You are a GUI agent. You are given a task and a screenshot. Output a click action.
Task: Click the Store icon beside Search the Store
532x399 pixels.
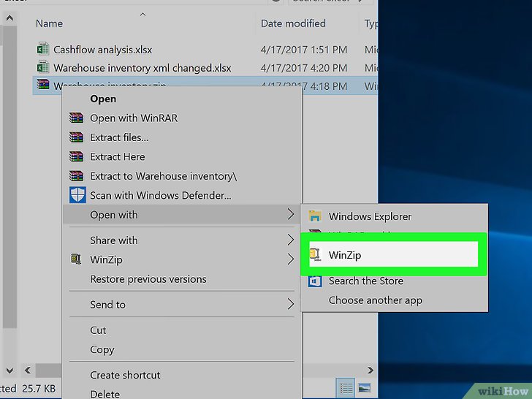click(x=315, y=281)
